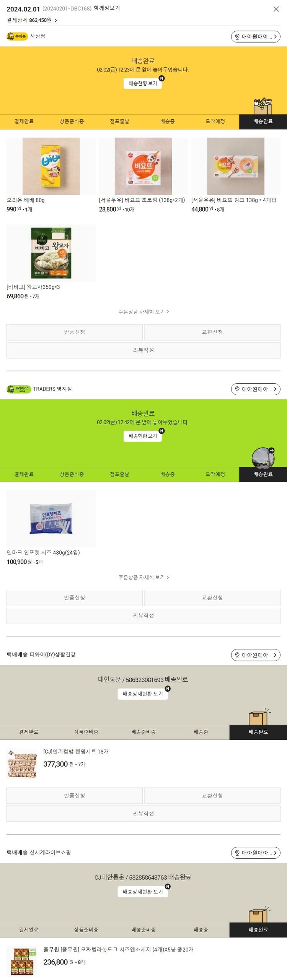Expand 주문상품 자세히 보기 under 인포켓 치즈

pos(143,577)
